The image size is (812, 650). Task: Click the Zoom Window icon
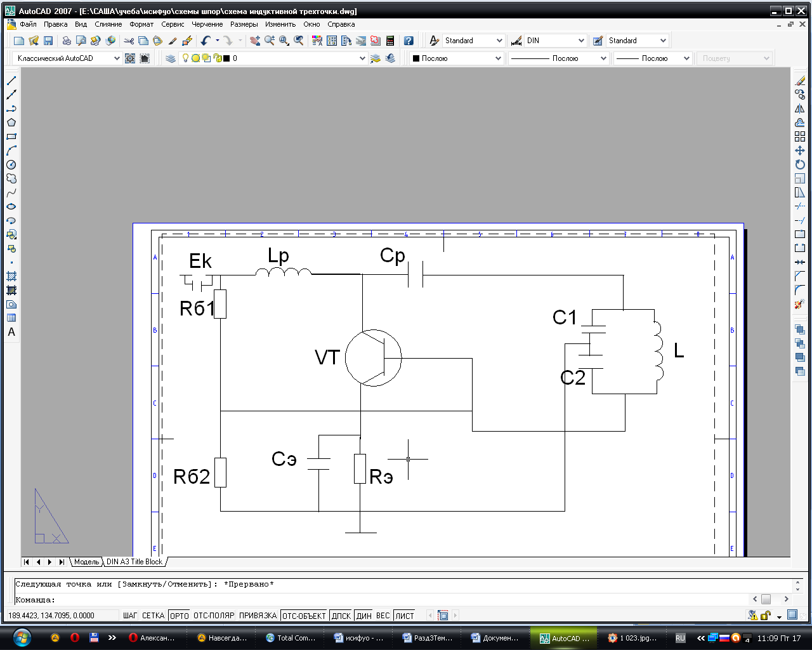(284, 41)
